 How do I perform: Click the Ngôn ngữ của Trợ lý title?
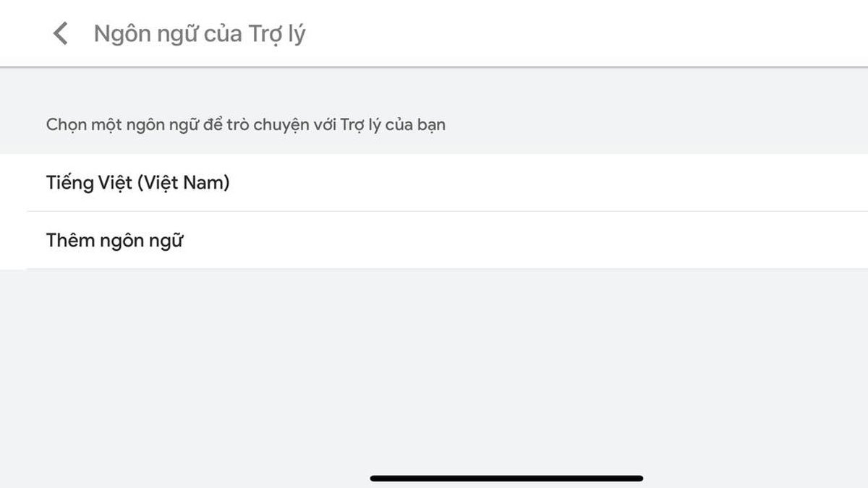(199, 33)
